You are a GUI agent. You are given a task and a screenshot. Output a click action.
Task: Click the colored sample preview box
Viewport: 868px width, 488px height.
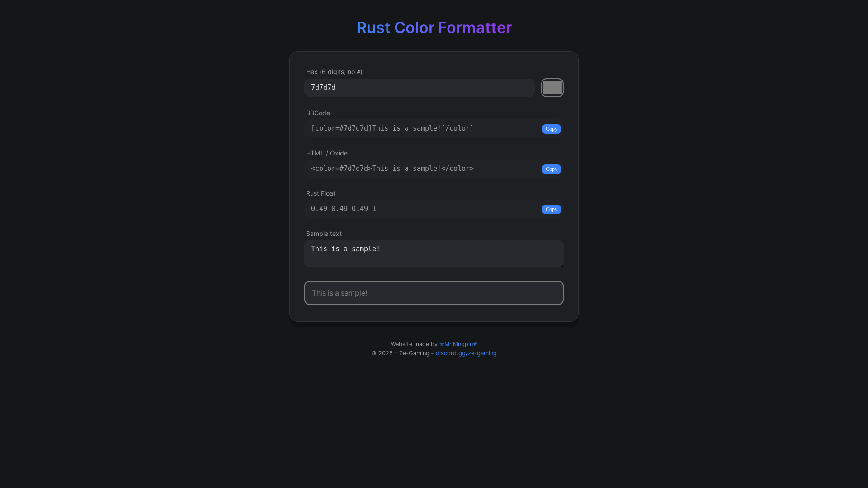click(434, 293)
